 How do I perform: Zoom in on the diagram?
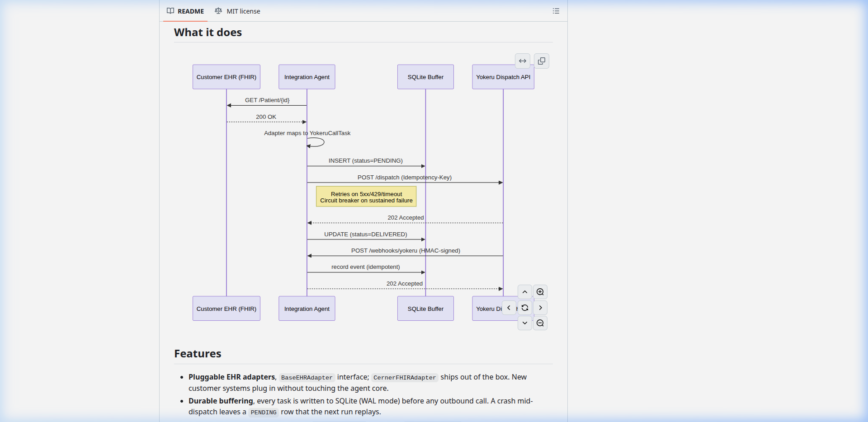pos(540,292)
